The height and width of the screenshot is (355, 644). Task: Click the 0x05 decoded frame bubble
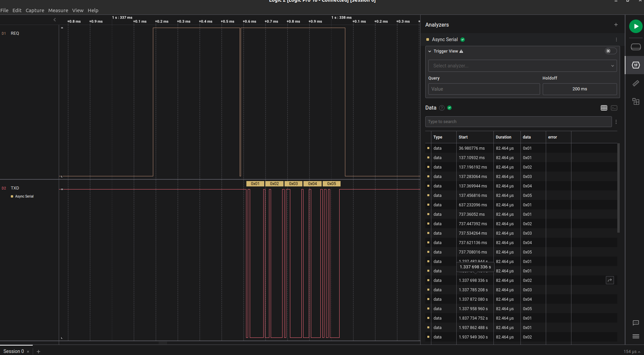pos(331,184)
